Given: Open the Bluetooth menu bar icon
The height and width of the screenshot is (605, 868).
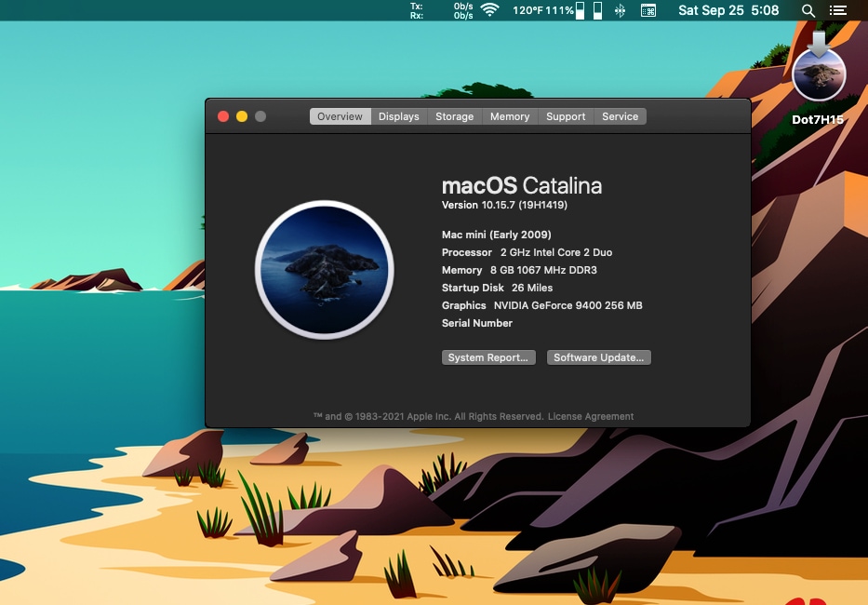Looking at the screenshot, I should (x=620, y=10).
